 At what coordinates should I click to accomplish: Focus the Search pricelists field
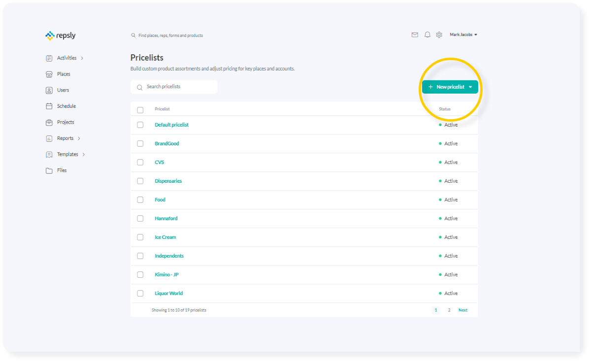(x=174, y=87)
